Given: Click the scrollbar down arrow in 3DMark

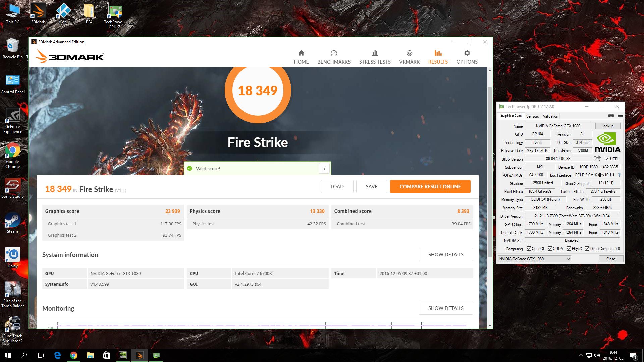Looking at the screenshot, I should coord(490,326).
